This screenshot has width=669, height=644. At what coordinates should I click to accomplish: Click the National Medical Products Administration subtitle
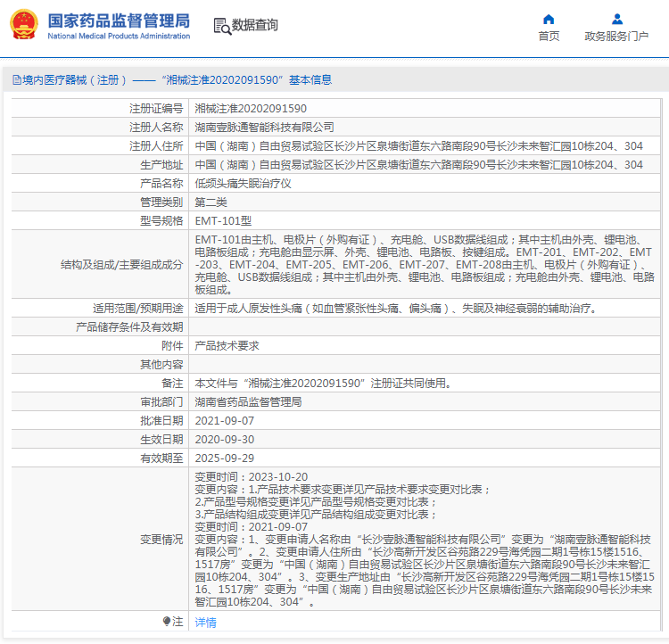(x=119, y=37)
